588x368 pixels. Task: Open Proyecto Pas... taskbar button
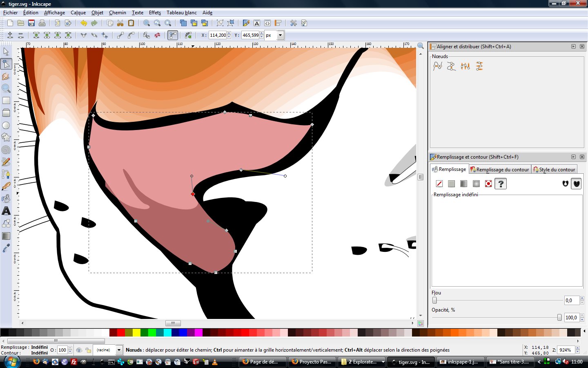click(x=312, y=362)
